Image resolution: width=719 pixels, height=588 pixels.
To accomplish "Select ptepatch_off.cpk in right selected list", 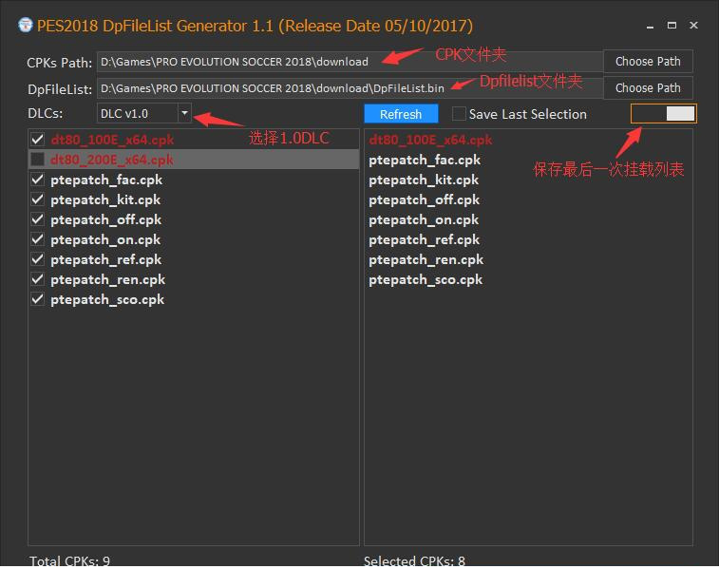I will (x=425, y=199).
